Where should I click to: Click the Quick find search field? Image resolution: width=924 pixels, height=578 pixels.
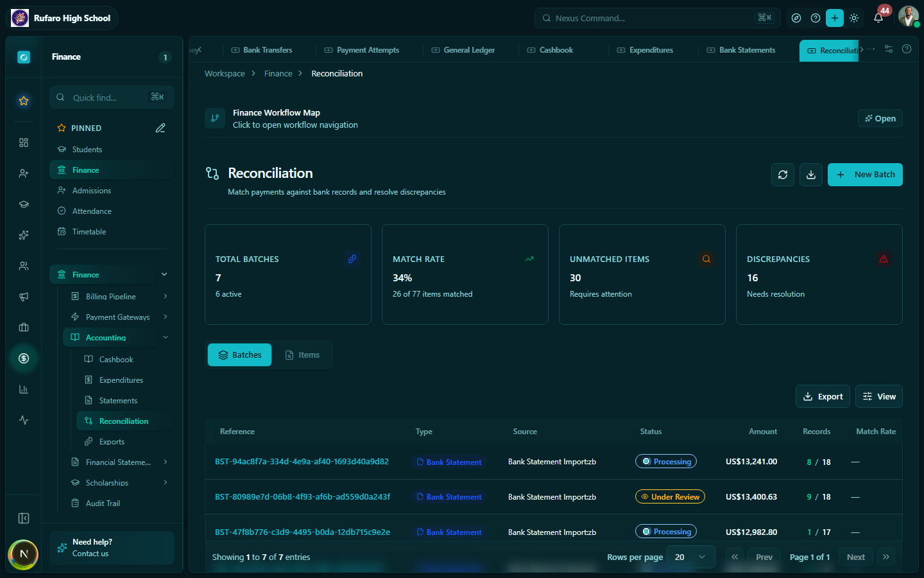(112, 98)
